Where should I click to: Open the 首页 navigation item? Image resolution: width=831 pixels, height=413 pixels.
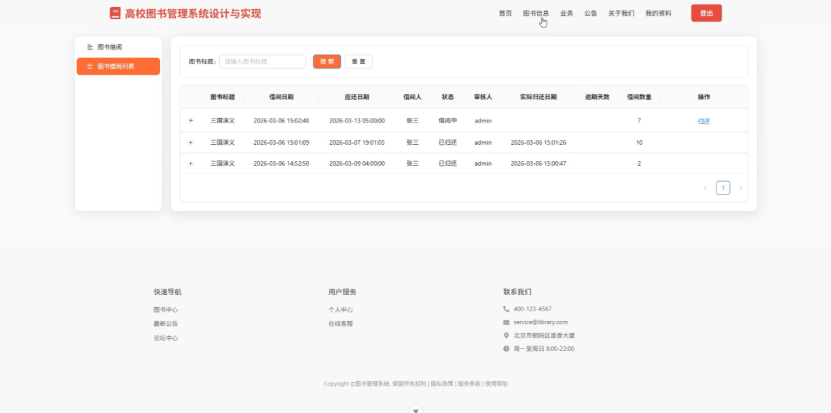(x=505, y=14)
